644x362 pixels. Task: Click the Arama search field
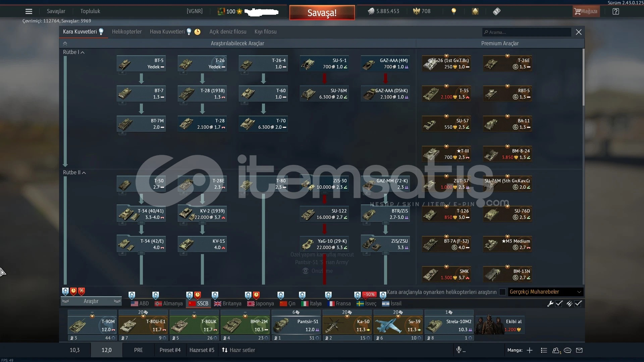[x=527, y=32]
